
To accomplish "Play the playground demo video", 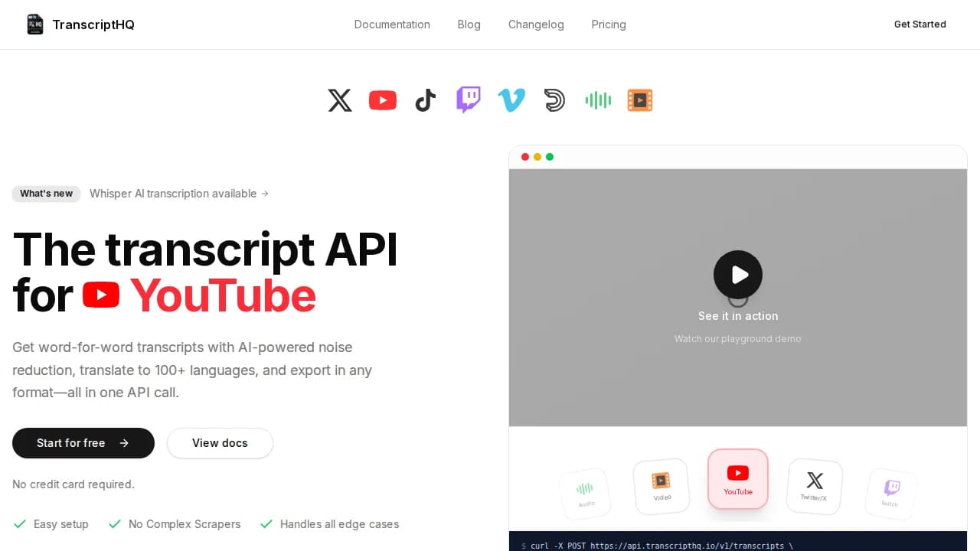I will [x=737, y=275].
